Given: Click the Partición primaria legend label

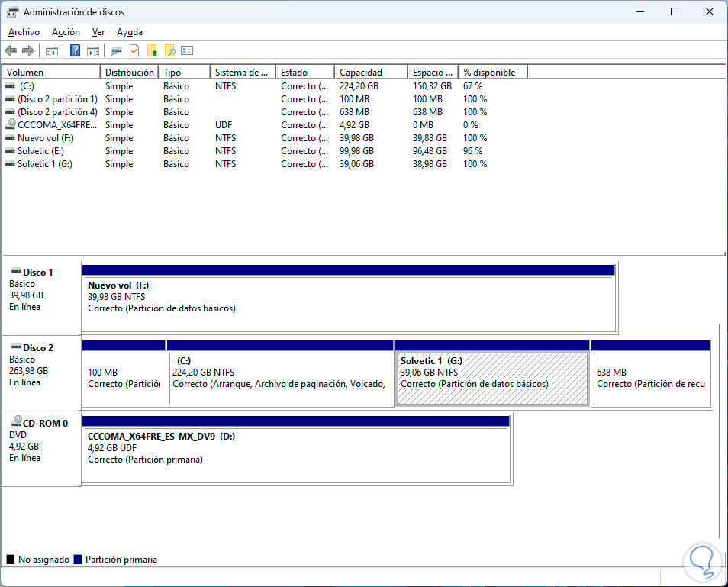Looking at the screenshot, I should point(121,559).
